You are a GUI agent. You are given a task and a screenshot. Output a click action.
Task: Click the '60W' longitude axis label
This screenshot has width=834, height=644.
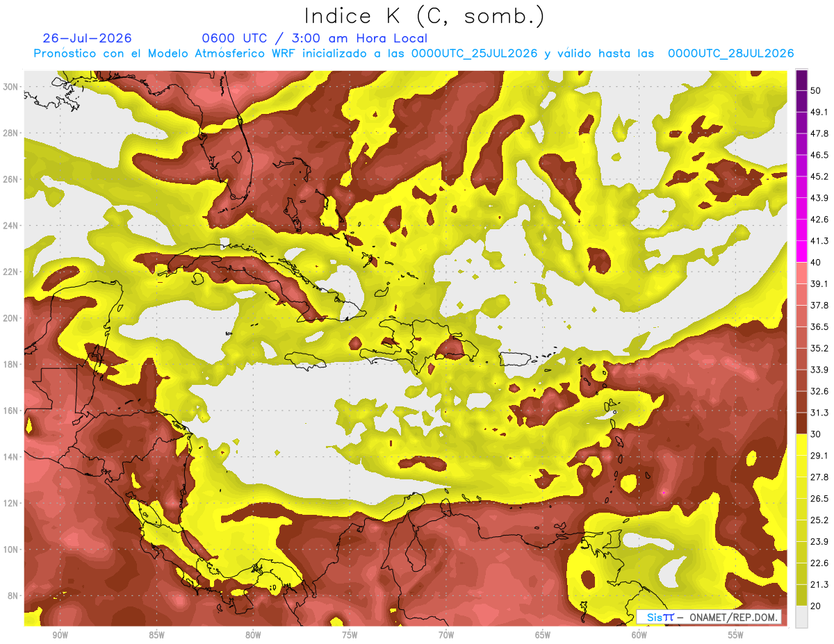639,635
